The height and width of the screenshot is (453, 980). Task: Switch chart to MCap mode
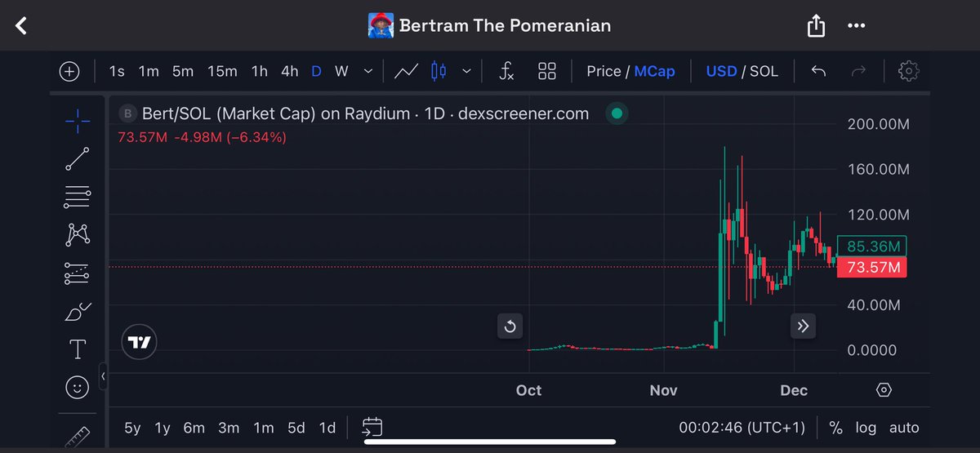[655, 71]
